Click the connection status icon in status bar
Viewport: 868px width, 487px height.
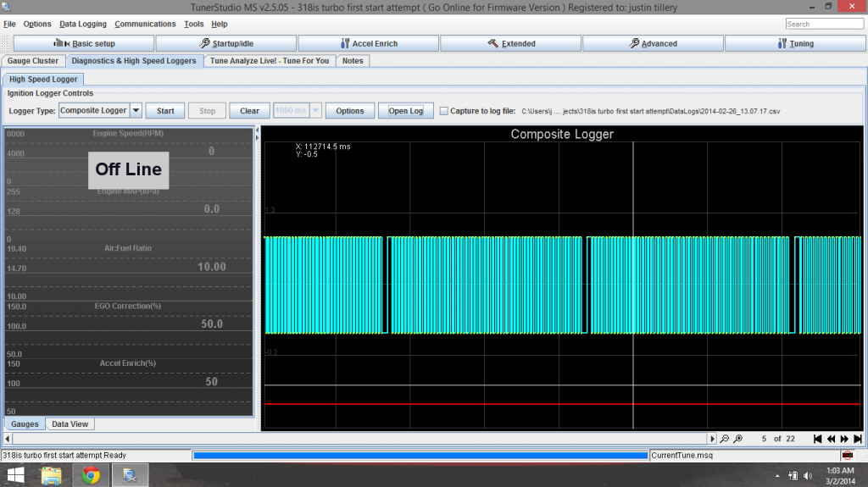847,456
